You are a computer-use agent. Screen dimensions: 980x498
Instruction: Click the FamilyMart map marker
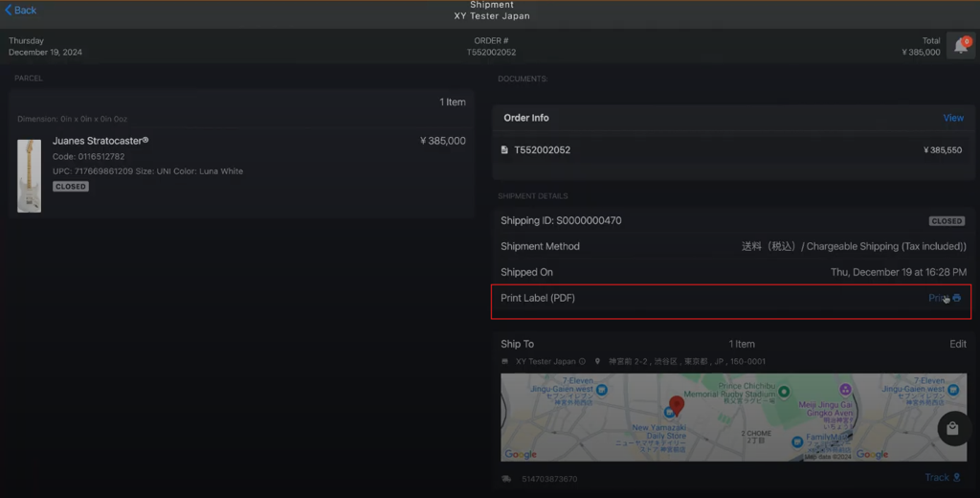pos(797,441)
